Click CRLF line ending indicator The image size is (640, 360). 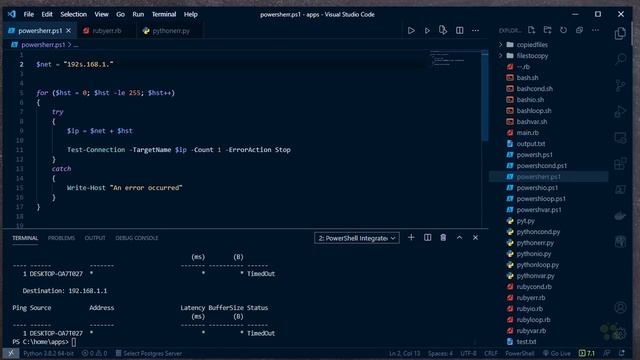click(x=491, y=353)
